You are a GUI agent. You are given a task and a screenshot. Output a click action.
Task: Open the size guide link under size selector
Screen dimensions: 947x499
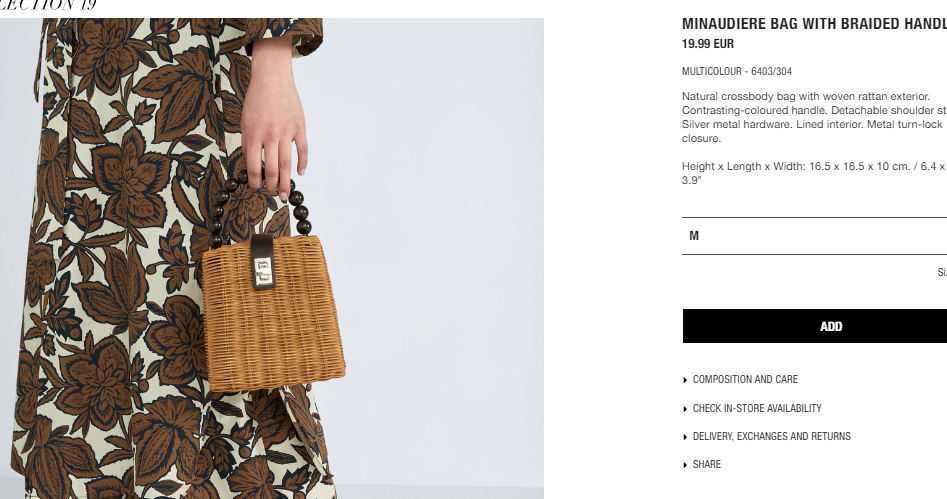point(942,272)
